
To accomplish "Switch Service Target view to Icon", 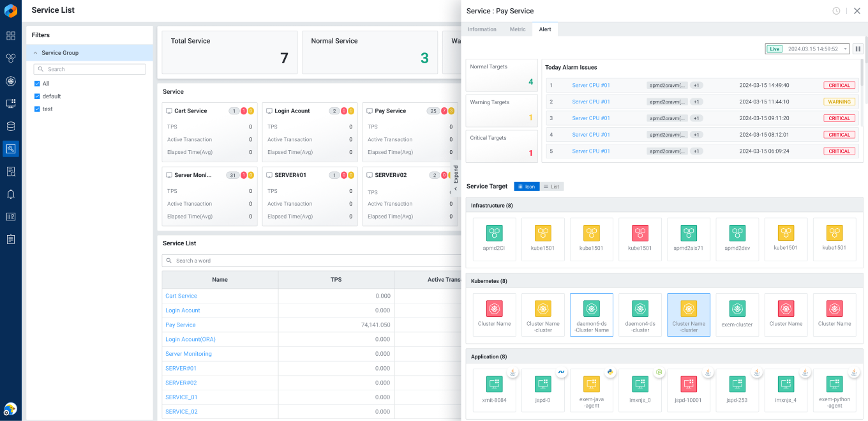I will click(x=527, y=187).
